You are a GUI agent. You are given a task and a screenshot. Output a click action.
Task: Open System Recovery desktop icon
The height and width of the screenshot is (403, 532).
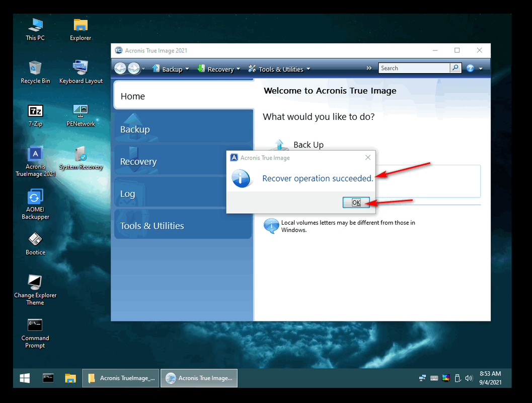81,158
